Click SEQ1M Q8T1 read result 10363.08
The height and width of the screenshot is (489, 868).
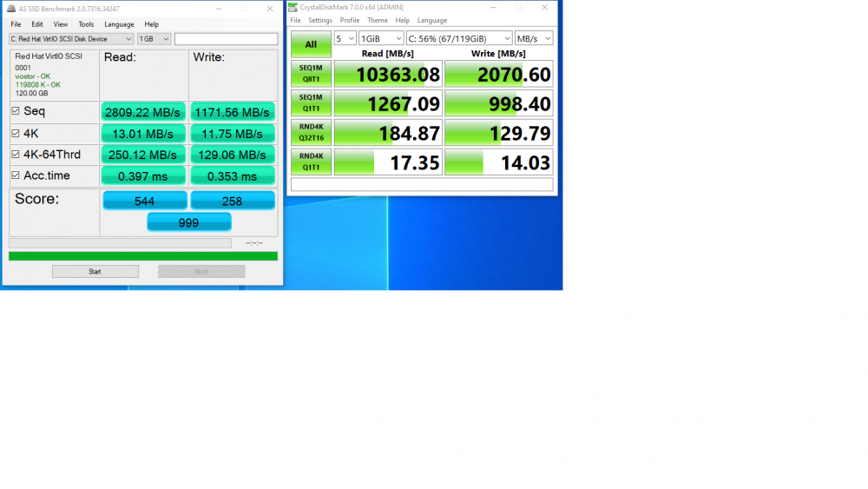point(388,74)
